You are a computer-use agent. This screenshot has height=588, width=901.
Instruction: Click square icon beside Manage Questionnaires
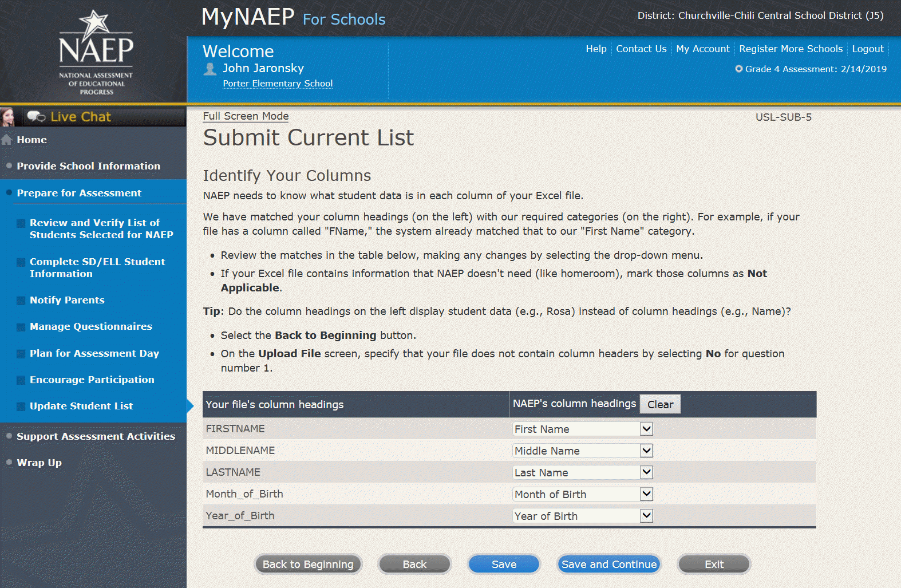coord(21,327)
